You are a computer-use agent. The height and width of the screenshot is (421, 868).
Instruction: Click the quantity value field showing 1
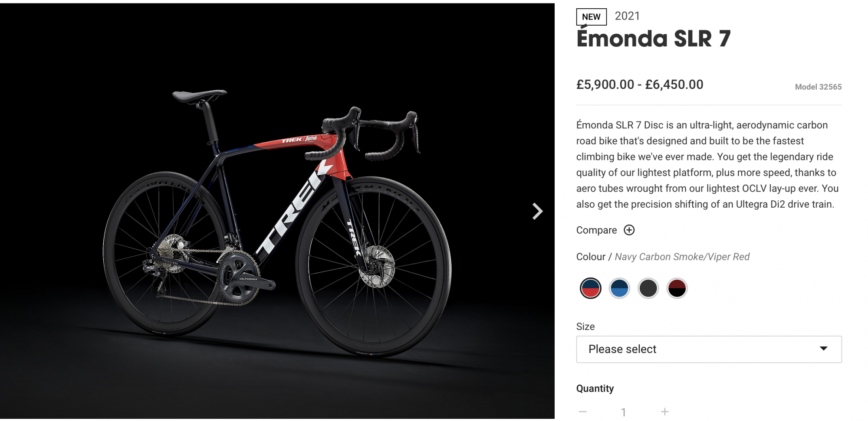tap(623, 412)
